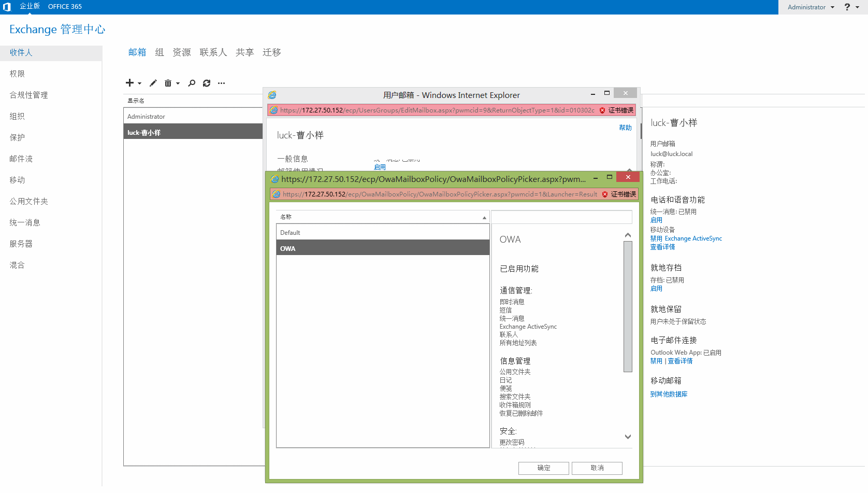Switch to the 资源 tab
The width and height of the screenshot is (868, 493).
(x=182, y=52)
